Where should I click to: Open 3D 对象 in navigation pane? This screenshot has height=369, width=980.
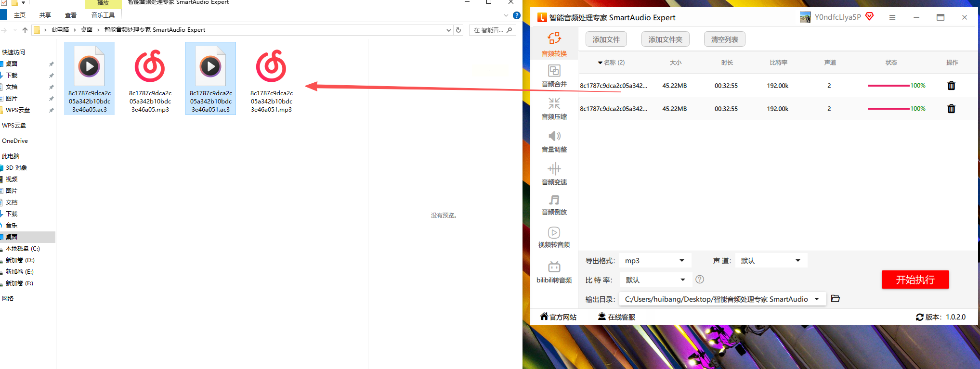tap(16, 168)
